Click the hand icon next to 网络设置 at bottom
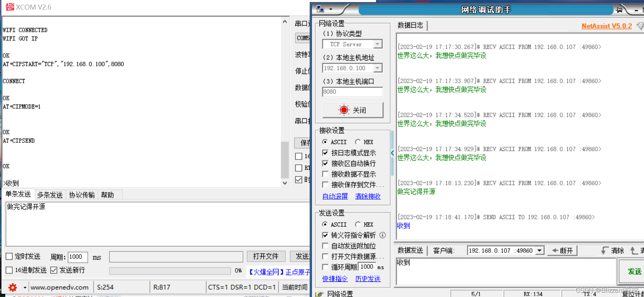The height and width of the screenshot is (297, 644). [319, 294]
